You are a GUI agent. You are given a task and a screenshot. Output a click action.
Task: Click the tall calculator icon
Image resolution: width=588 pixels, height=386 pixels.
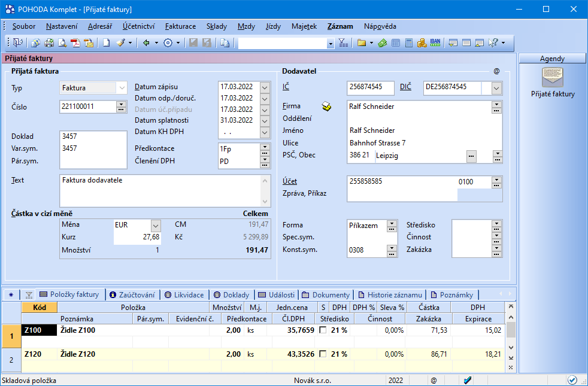pos(409,42)
